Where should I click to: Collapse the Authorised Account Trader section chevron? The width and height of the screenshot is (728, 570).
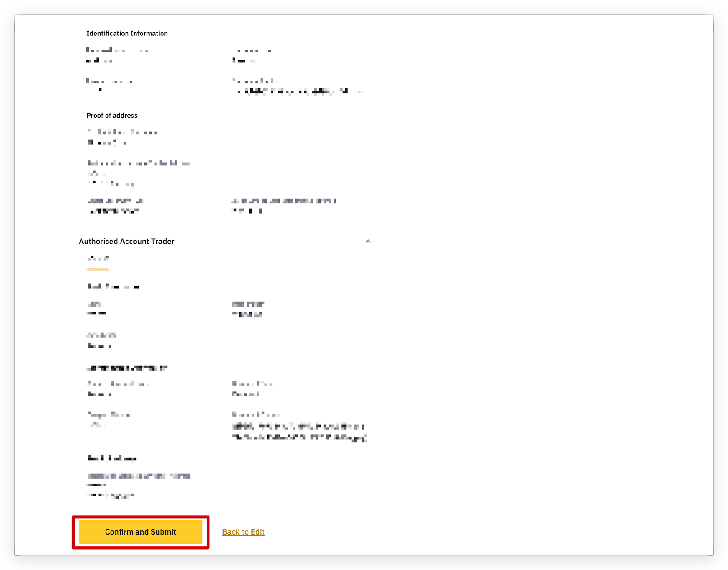[x=368, y=241]
